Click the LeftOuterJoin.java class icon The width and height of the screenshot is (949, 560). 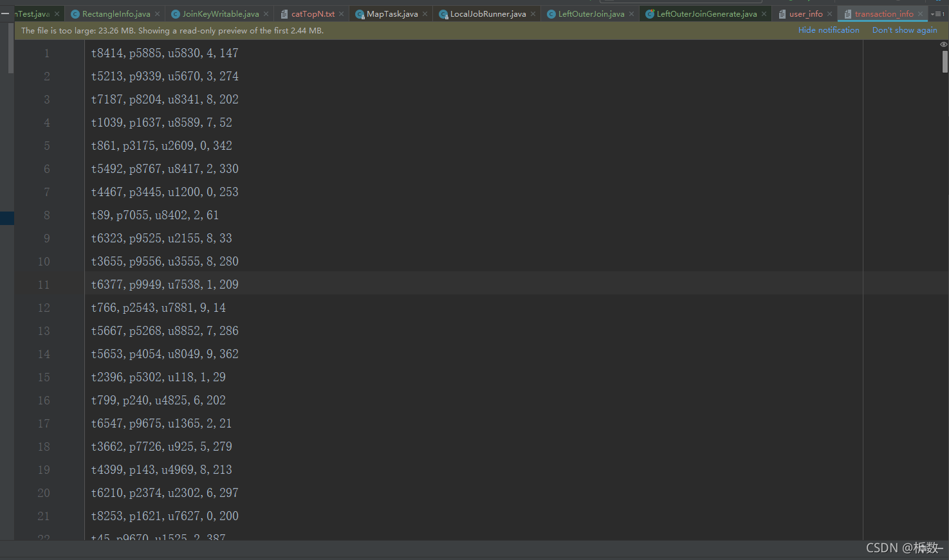pyautogui.click(x=551, y=14)
